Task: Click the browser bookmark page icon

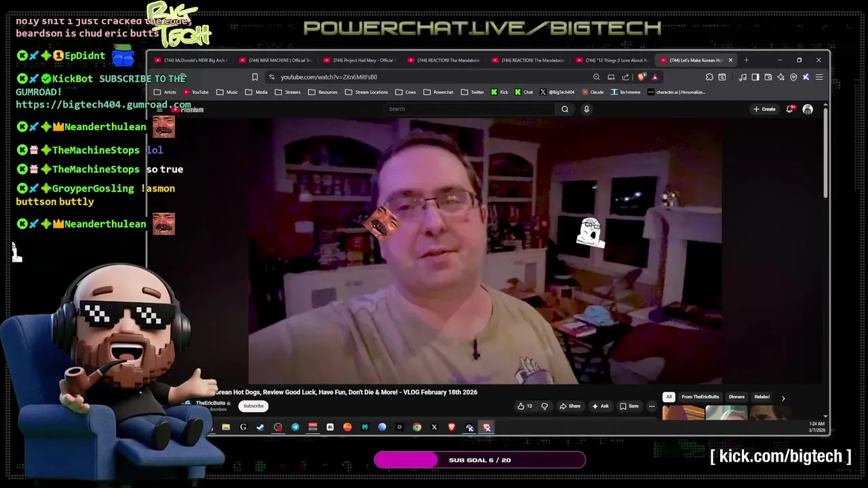Action: coord(255,77)
